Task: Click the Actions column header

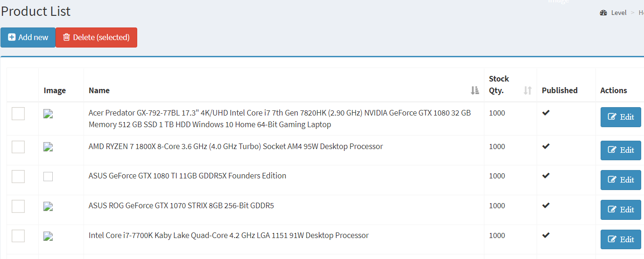Action: click(620, 85)
